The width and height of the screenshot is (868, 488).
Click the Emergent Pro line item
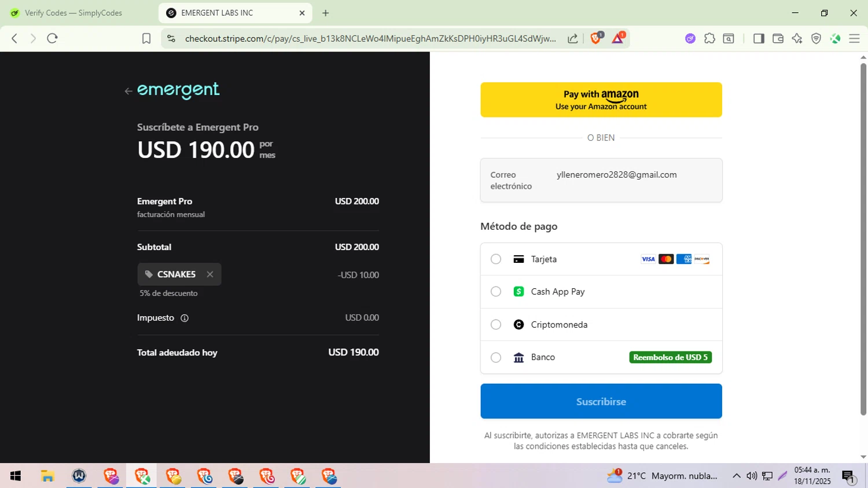258,207
